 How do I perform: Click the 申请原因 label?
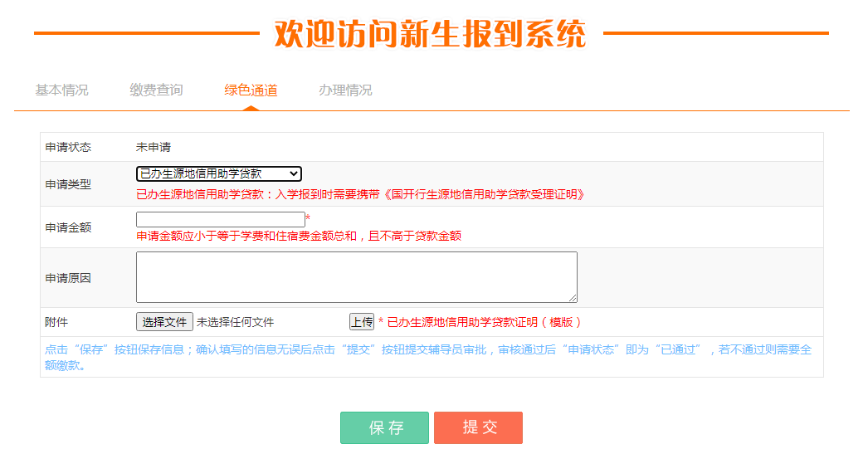(68, 279)
